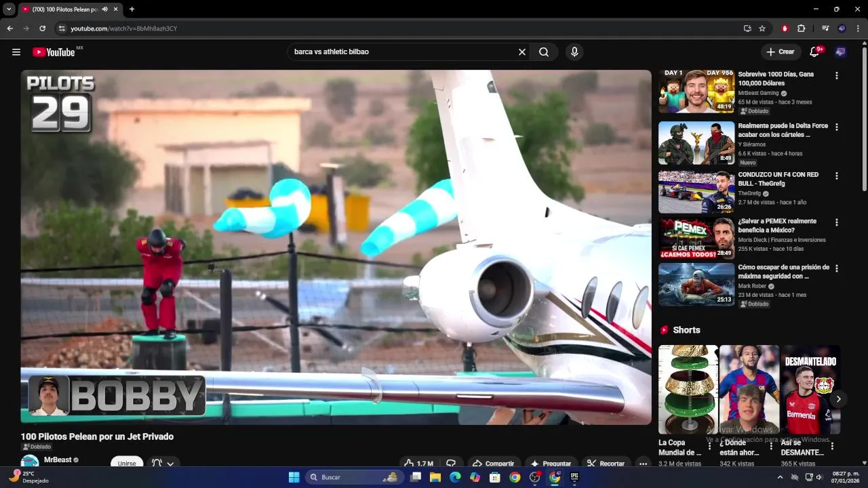Open subscription notification bell dropdown
This screenshot has height=488, width=868.
pyautogui.click(x=163, y=464)
